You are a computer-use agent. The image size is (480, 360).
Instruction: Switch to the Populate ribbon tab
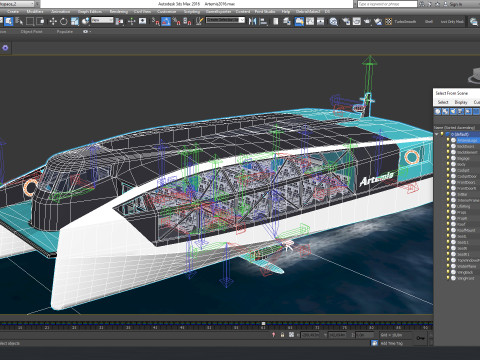point(65,32)
